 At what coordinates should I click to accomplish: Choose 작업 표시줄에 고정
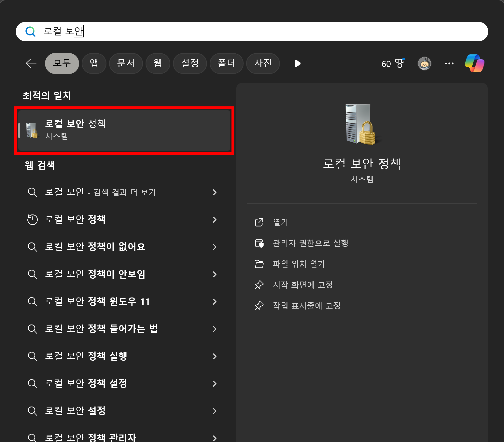307,306
